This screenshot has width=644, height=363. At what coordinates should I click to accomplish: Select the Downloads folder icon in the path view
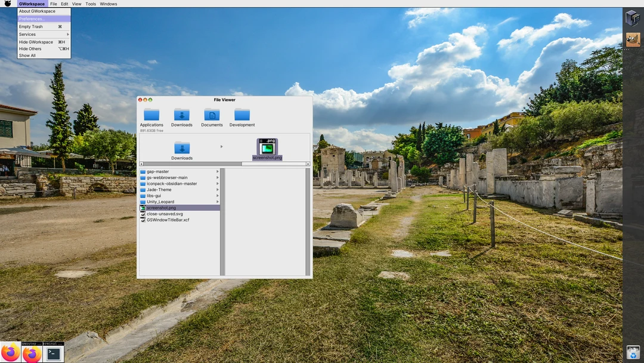(x=182, y=148)
